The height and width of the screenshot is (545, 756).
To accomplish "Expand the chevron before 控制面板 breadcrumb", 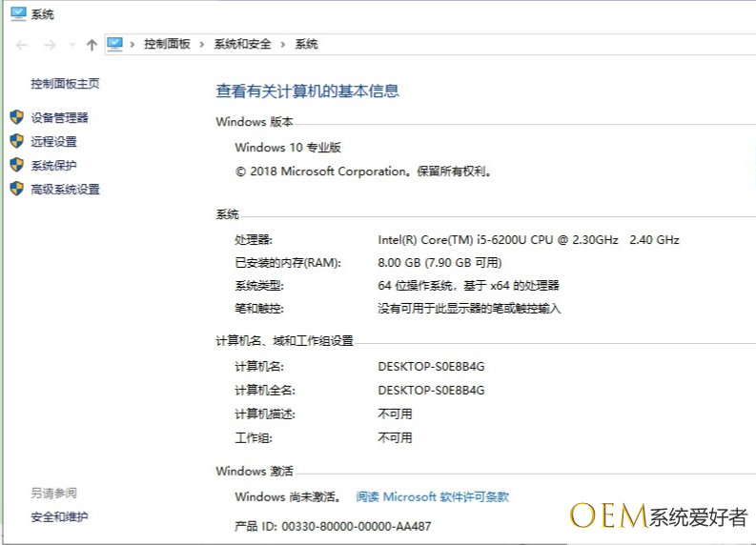I will tap(134, 45).
